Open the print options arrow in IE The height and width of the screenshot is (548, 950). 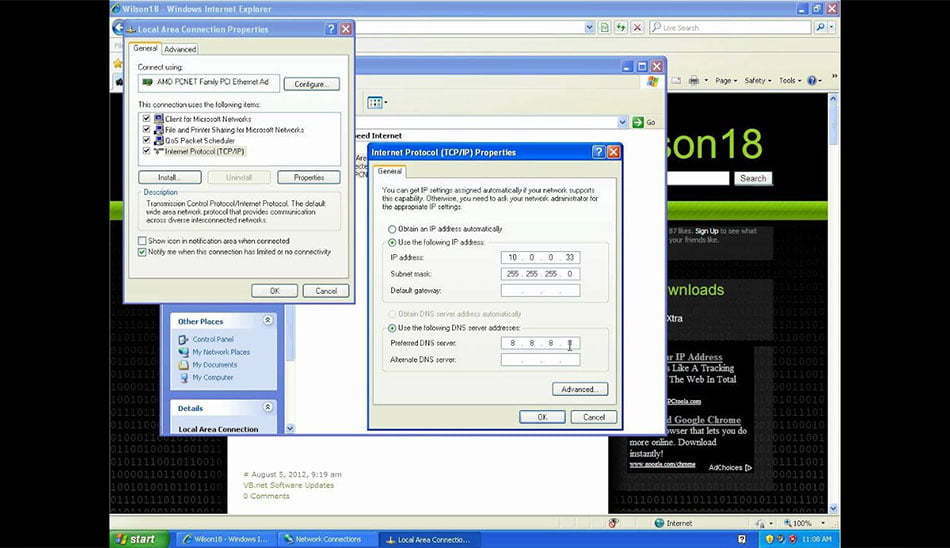pyautogui.click(x=706, y=81)
